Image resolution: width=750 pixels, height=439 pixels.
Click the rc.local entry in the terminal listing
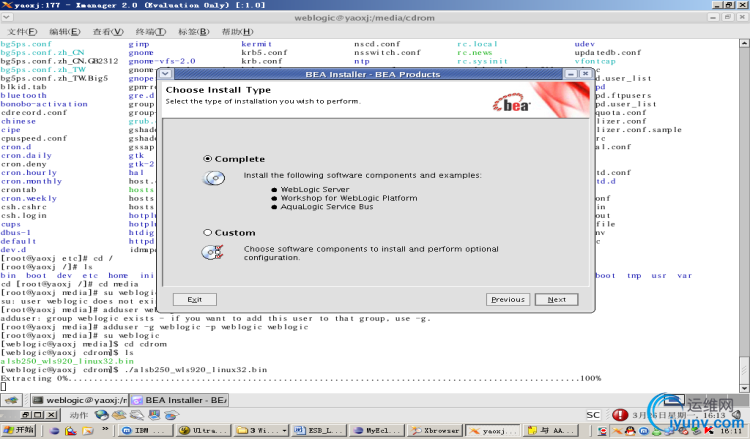coord(477,44)
